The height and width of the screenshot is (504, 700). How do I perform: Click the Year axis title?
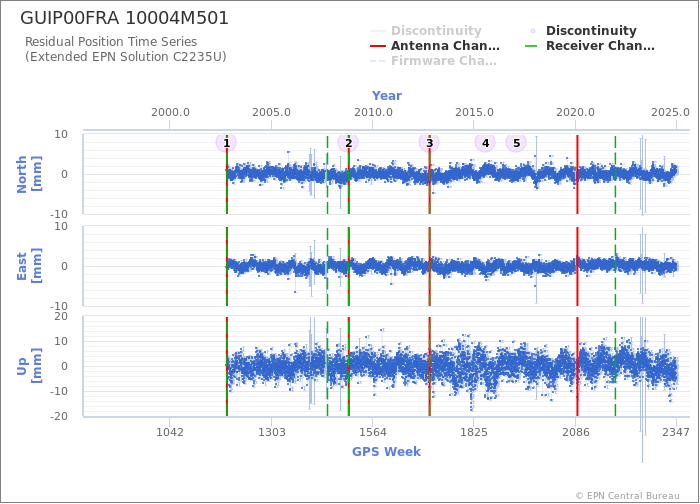pos(387,96)
